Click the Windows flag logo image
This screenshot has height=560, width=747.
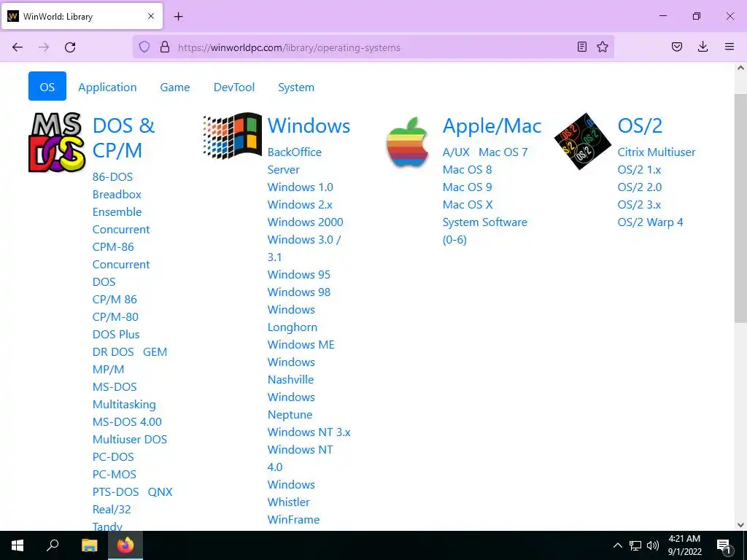(x=232, y=136)
